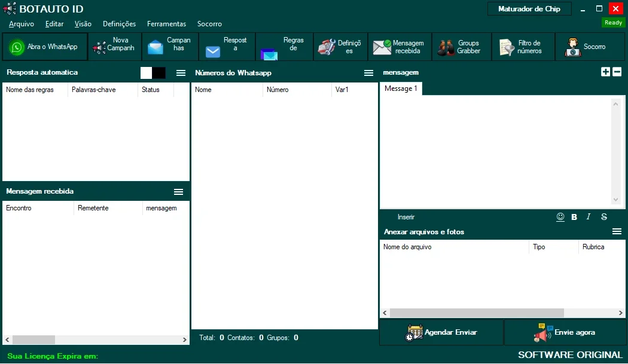Click the Rubrica column header

point(602,247)
